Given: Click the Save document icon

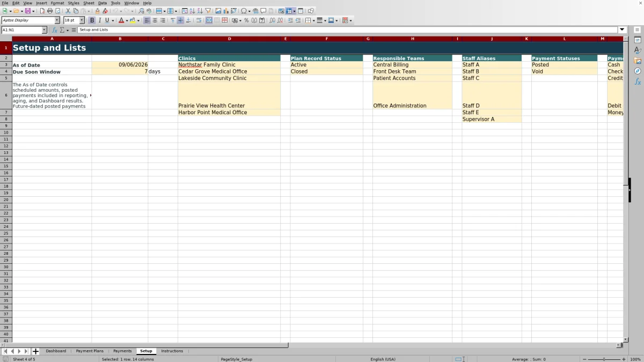Looking at the screenshot, I should (x=27, y=11).
